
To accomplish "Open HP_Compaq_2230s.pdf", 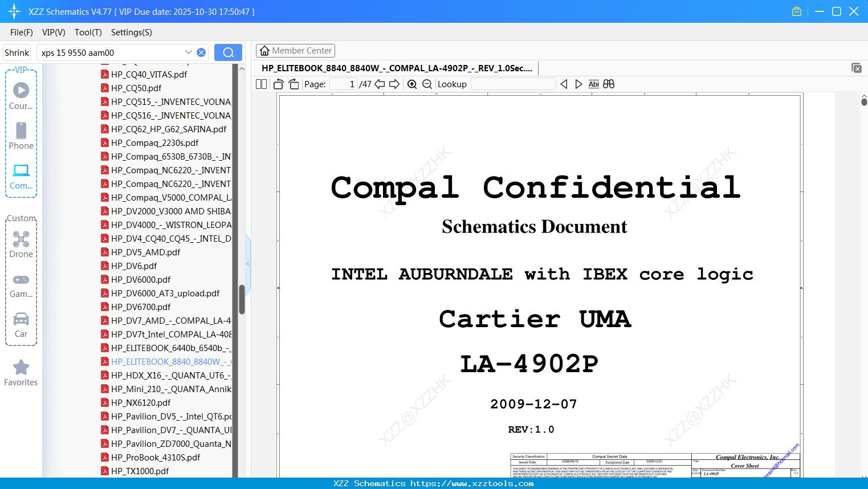I will coord(154,142).
